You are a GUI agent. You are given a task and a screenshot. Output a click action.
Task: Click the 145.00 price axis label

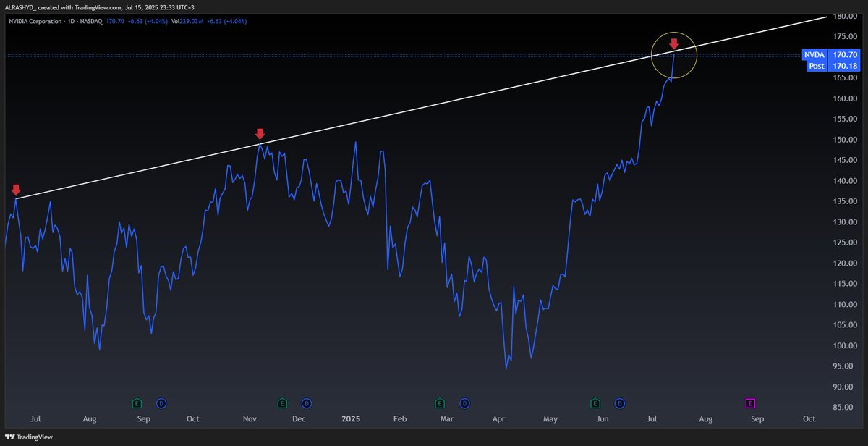(x=845, y=160)
